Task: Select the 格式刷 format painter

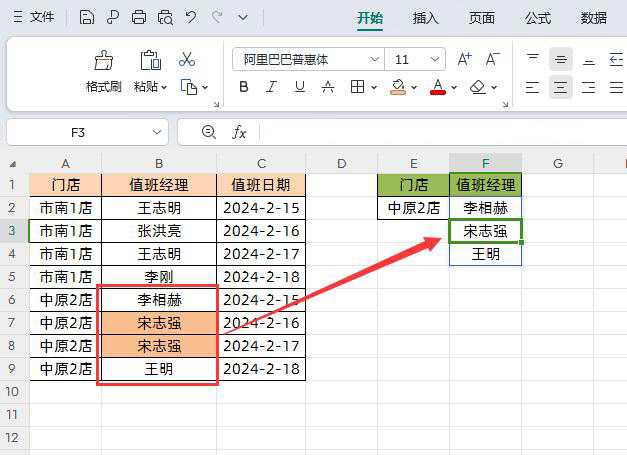Action: (x=104, y=71)
